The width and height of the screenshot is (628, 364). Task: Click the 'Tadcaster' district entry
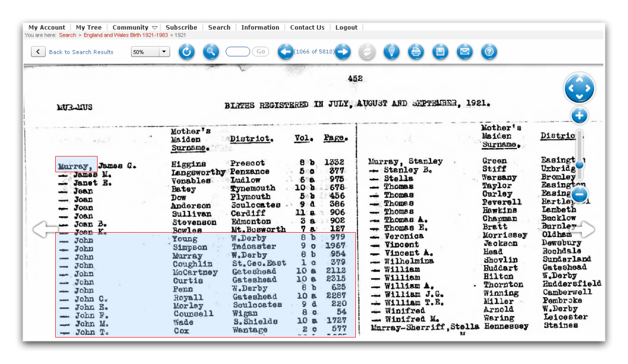coord(254,247)
